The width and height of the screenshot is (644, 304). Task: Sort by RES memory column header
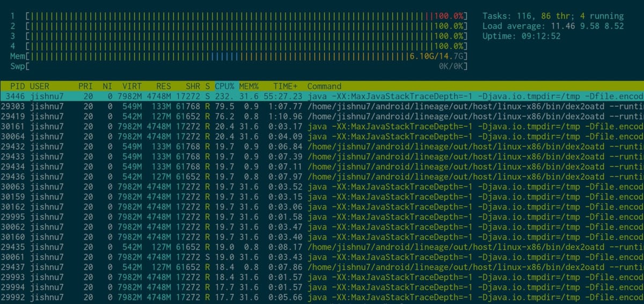click(x=164, y=86)
